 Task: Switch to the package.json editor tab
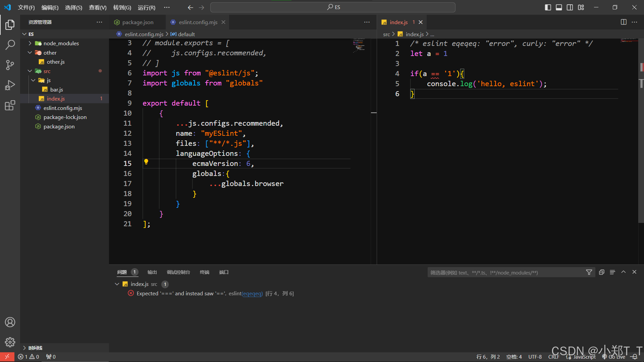pyautogui.click(x=138, y=22)
